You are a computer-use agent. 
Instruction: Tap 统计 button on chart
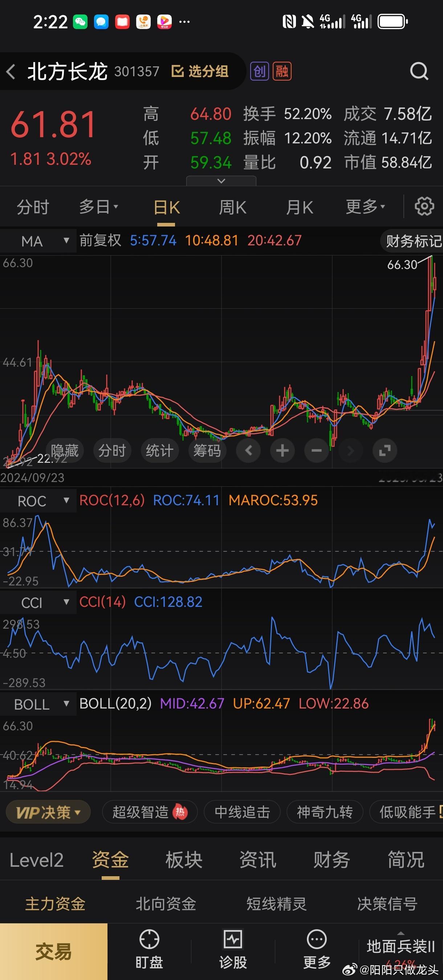pos(160,450)
